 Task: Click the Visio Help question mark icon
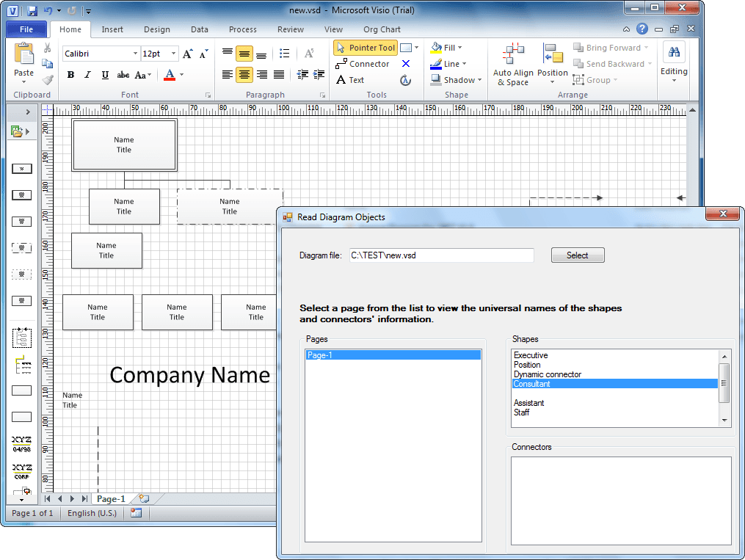[x=642, y=29]
